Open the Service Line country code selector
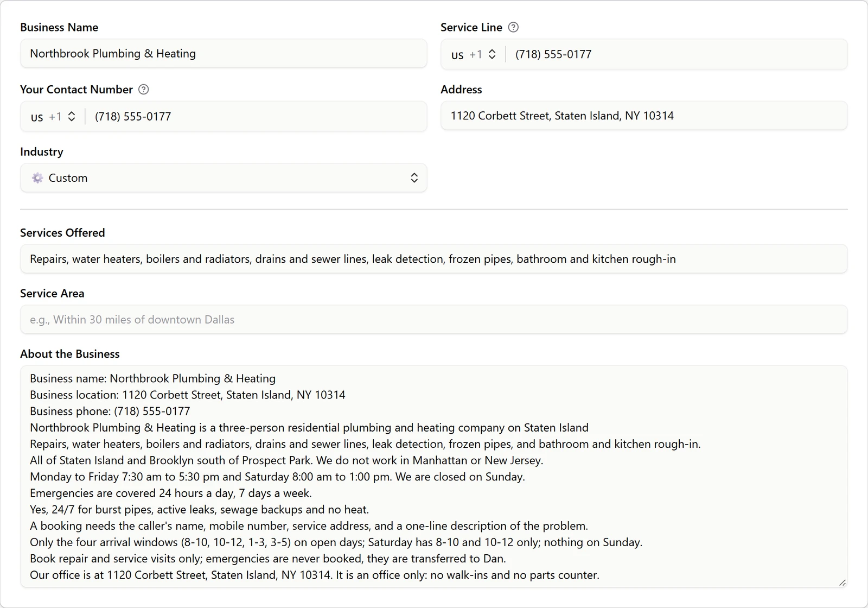Viewport: 868px width, 608px height. point(474,54)
